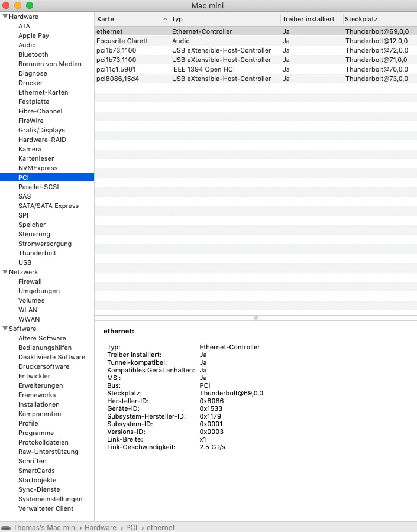
Task: Select Umgebungen under Netzwerk
Action: (39, 291)
